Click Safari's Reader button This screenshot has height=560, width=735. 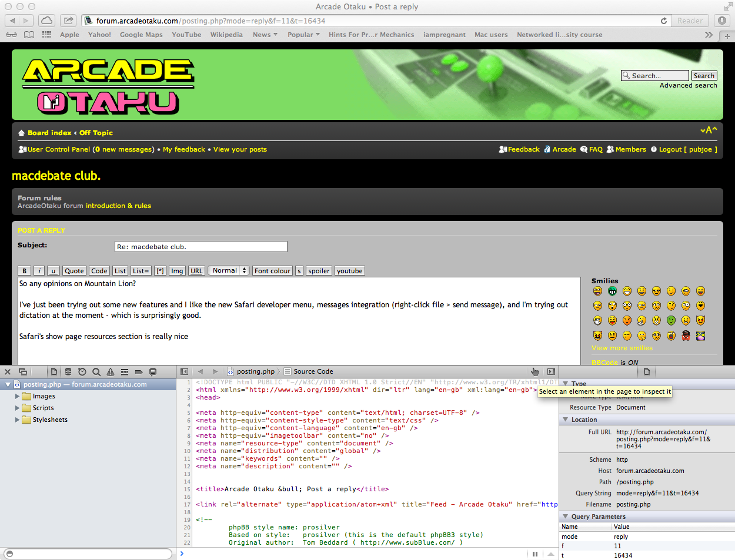690,21
